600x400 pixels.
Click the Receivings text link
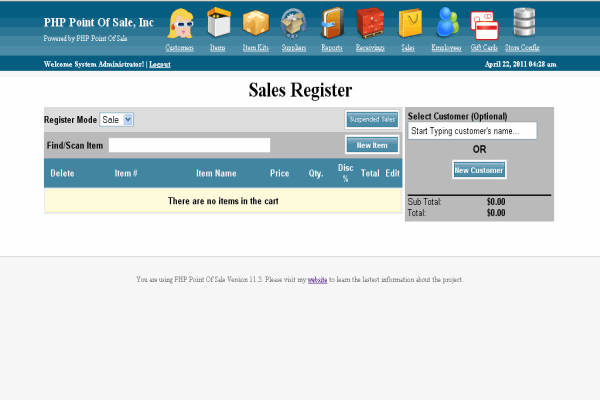click(x=370, y=47)
